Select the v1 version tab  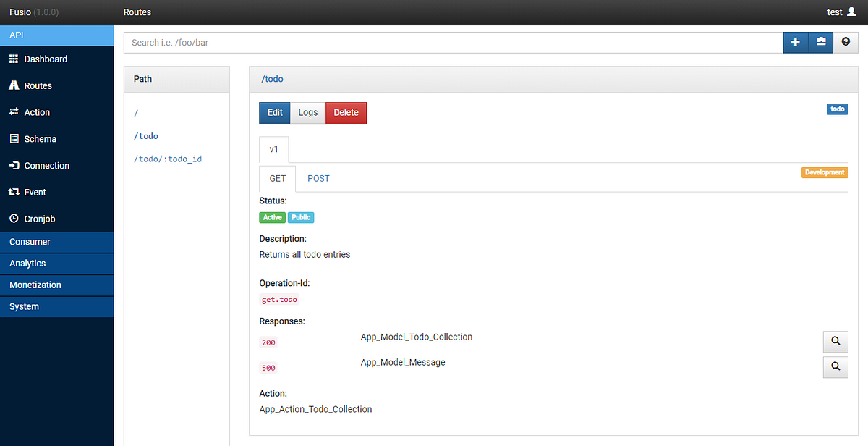273,149
